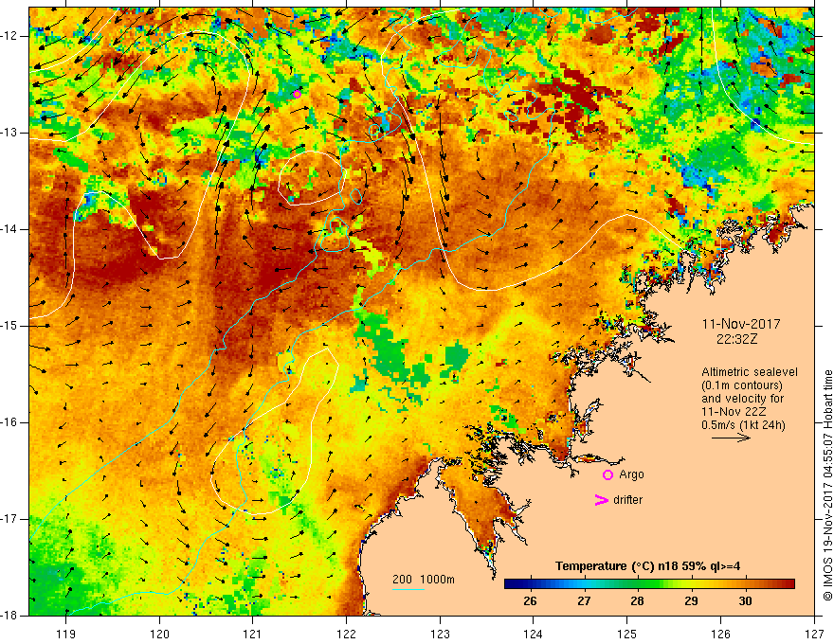
Task: Click the '-17' latitude axis label
Action: click(9, 519)
